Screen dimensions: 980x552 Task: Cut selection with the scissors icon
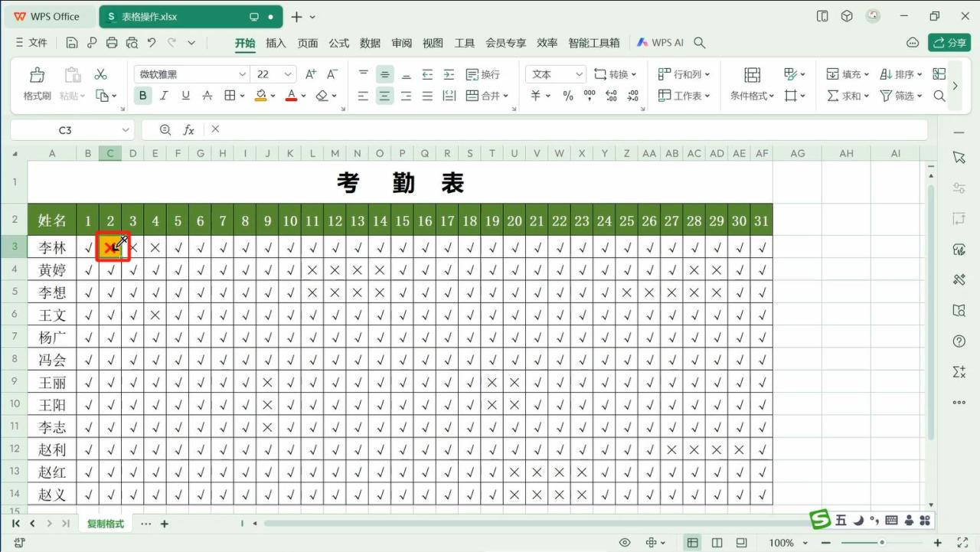click(100, 74)
